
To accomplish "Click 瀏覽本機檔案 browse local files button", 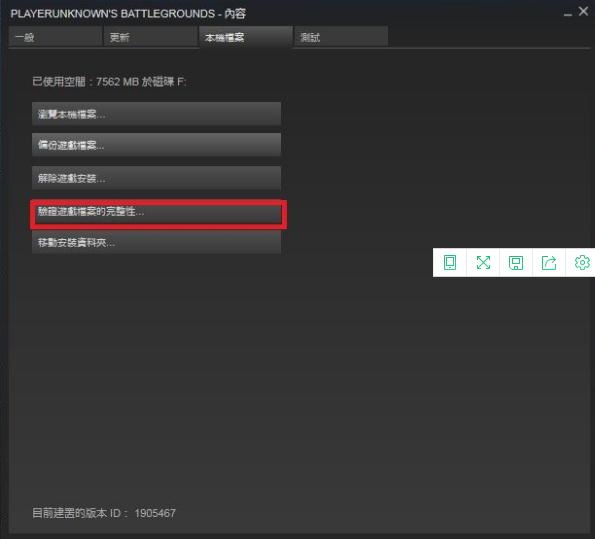I will point(156,113).
